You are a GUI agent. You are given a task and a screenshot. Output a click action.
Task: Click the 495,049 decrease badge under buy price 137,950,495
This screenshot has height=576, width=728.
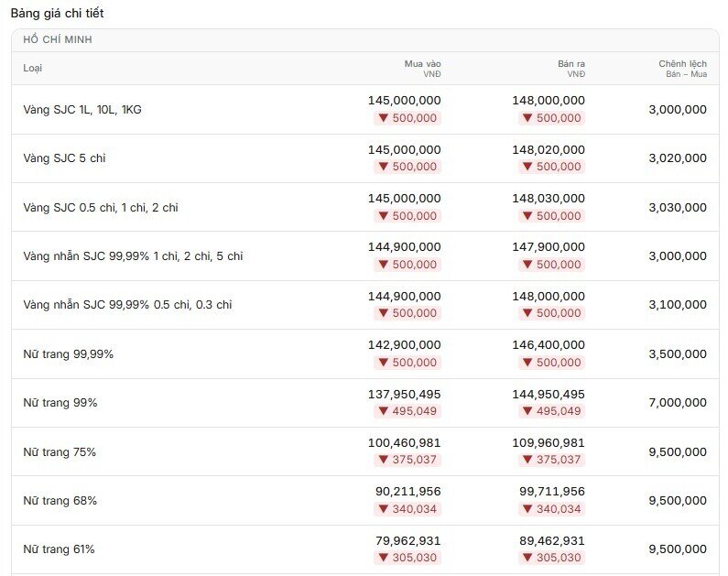407,411
